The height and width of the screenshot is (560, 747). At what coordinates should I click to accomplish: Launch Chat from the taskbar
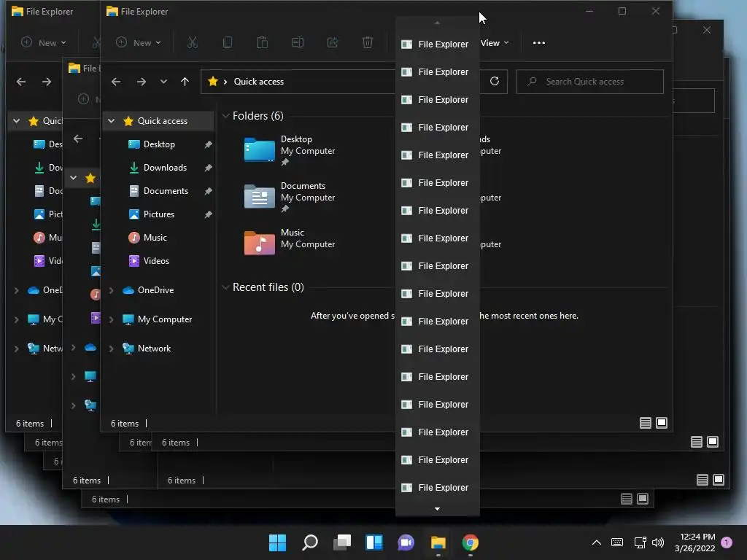tap(406, 542)
